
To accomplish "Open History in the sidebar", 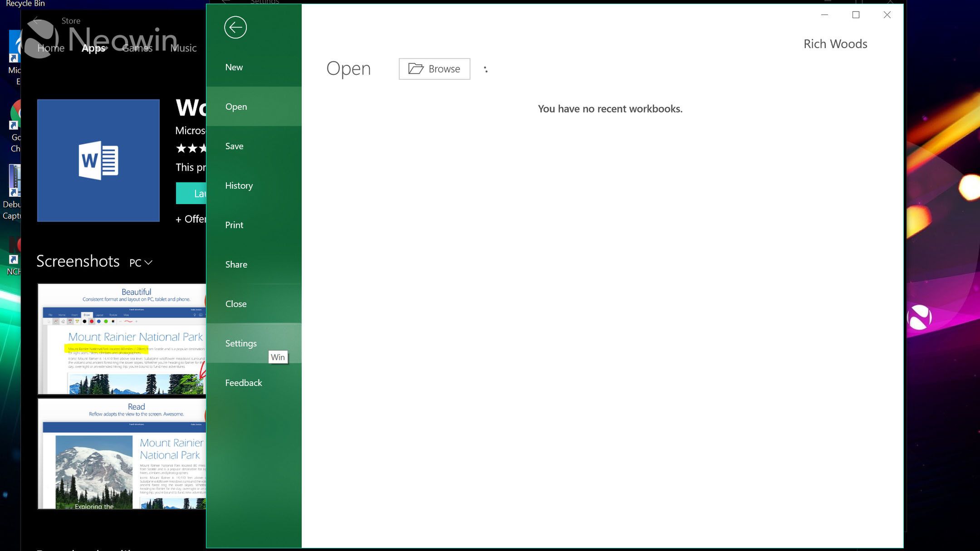I will coord(239,185).
